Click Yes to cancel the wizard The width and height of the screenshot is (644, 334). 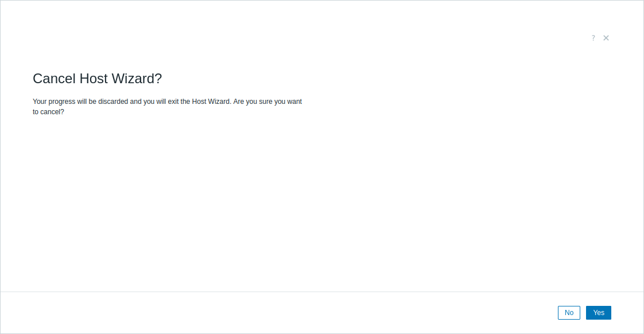tap(599, 313)
